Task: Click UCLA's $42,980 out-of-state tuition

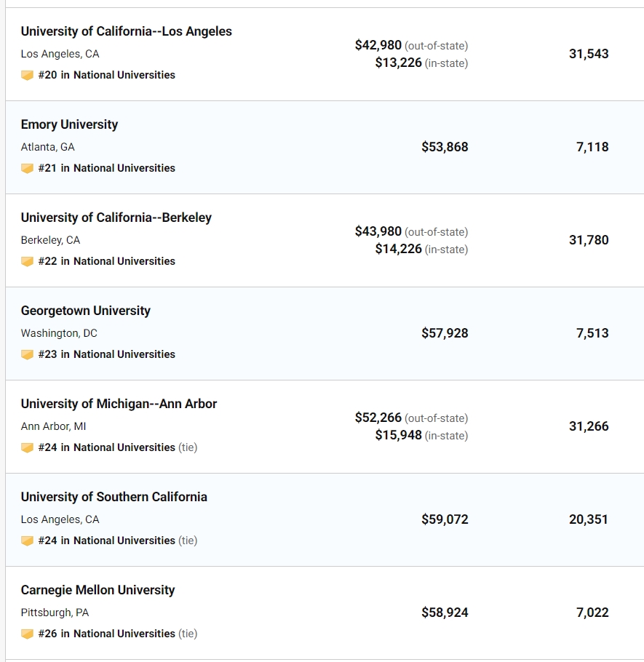Action: tap(378, 45)
